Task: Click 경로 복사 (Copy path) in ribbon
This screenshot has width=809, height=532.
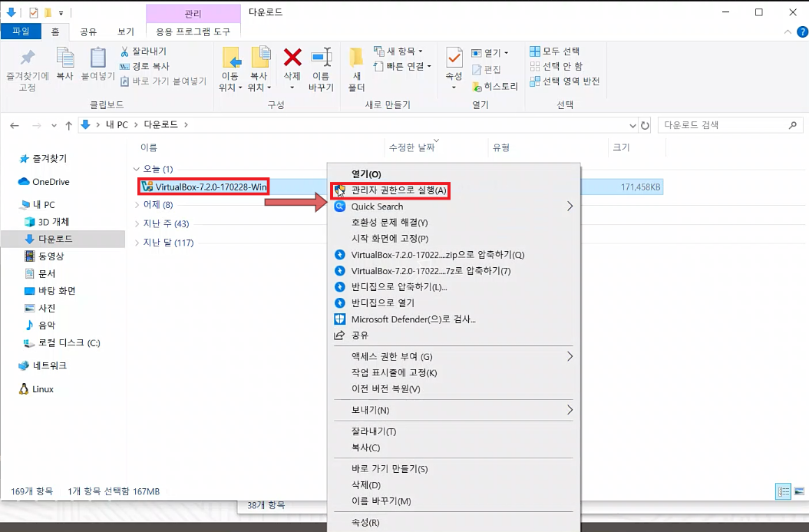Action: 144,66
